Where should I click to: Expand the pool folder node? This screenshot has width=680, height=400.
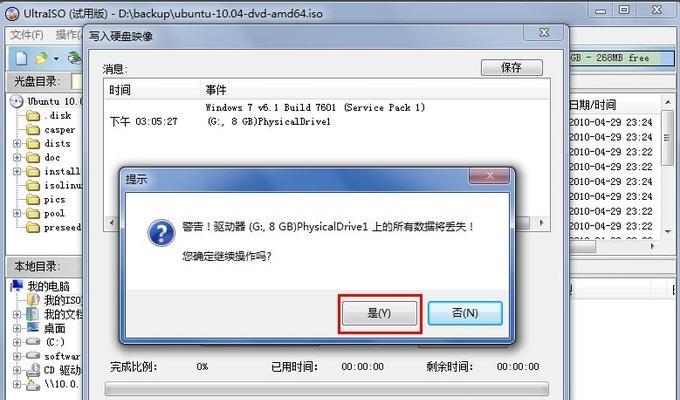[x=17, y=213]
